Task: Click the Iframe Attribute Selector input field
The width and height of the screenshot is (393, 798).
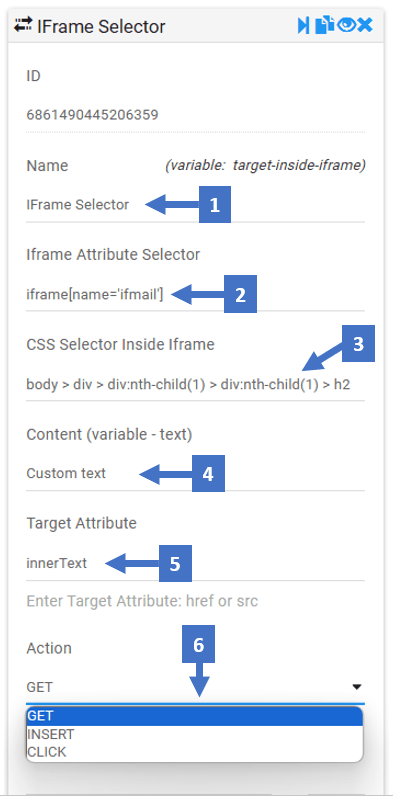Action: coord(195,294)
